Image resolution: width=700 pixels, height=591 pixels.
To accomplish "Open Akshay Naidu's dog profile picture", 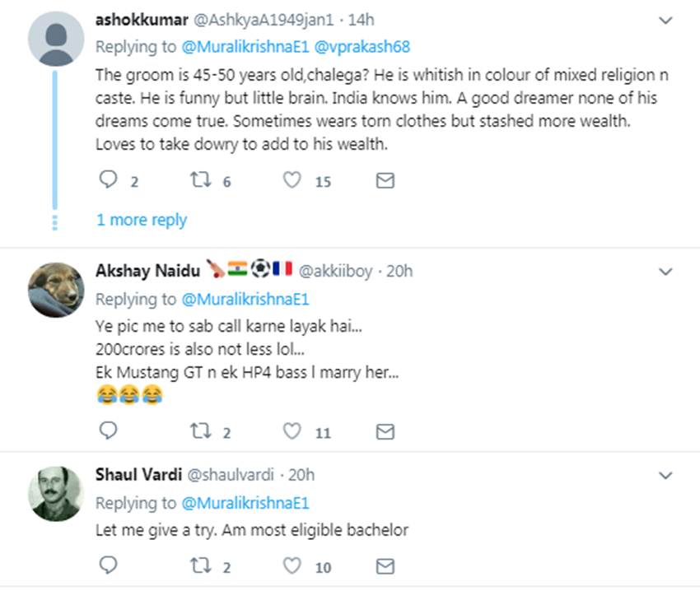I will pyautogui.click(x=56, y=290).
